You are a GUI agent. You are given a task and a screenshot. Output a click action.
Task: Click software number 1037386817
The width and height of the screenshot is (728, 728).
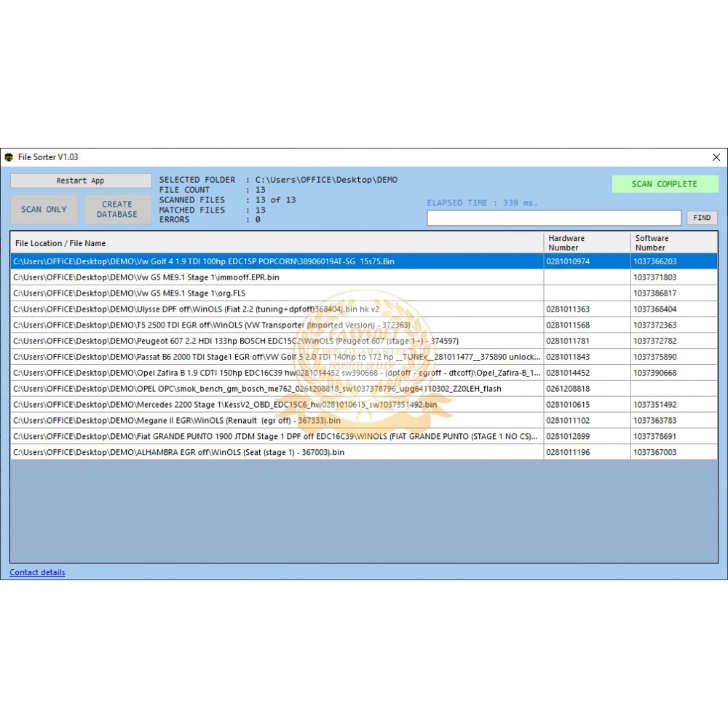pyautogui.click(x=655, y=293)
